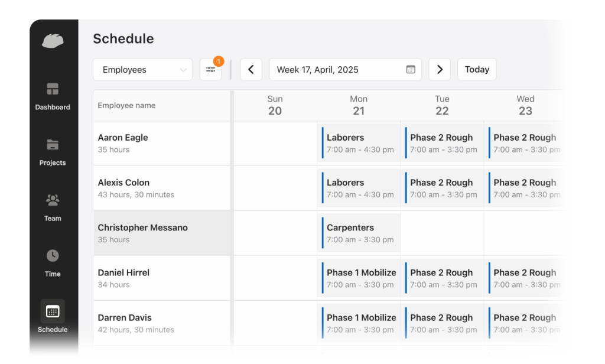This screenshot has width=605, height=364.
Task: Open the Dashboard sidebar icon
Action: 53,90
